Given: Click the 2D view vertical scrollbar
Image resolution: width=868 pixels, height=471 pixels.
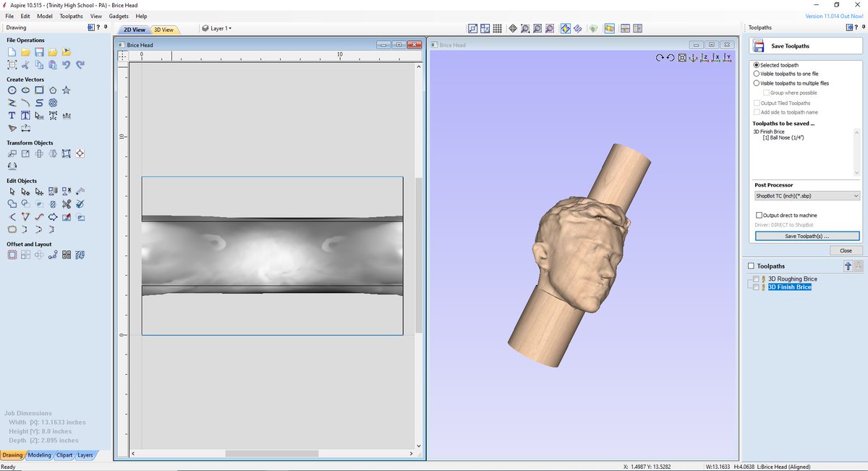Looking at the screenshot, I should click(x=418, y=255).
